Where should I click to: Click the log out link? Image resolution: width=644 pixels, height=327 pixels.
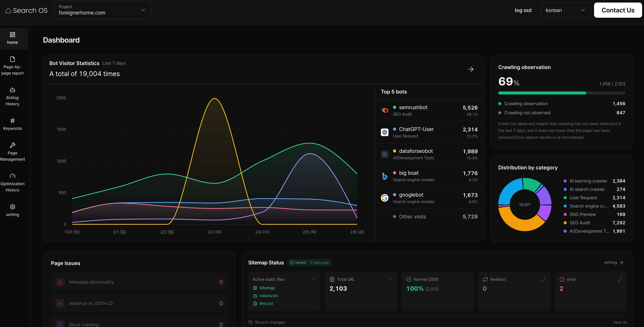pyautogui.click(x=523, y=10)
